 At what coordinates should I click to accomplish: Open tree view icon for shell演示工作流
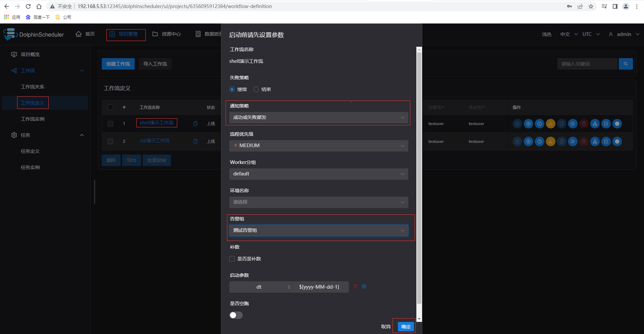click(x=595, y=124)
